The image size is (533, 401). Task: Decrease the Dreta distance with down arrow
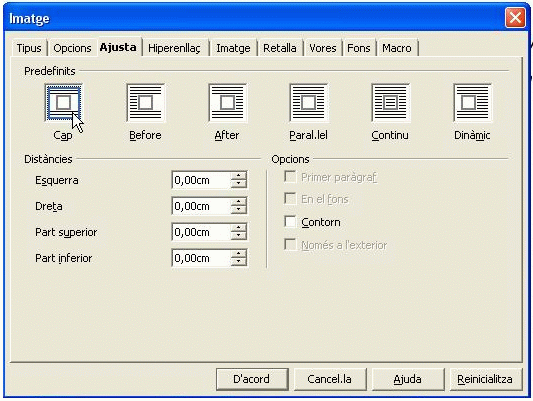(x=238, y=210)
